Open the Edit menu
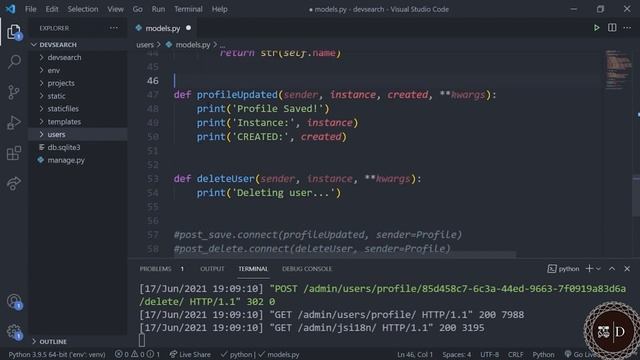 coord(51,9)
